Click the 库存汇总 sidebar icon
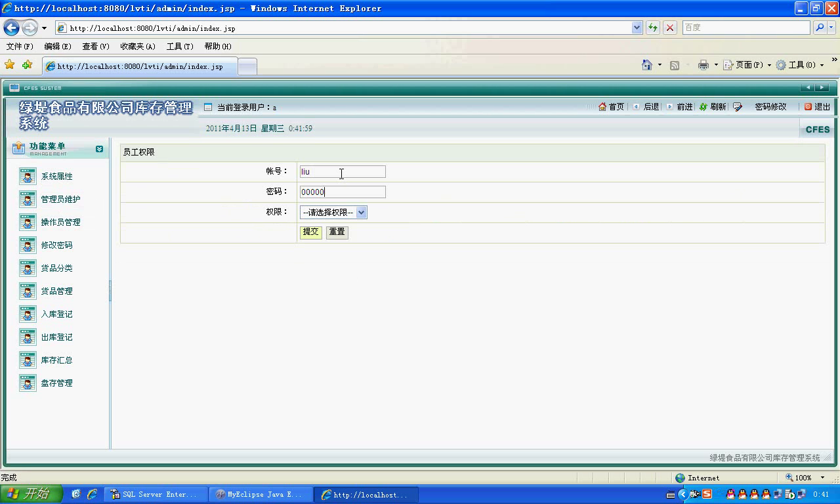This screenshot has height=504, width=840. coord(28,360)
